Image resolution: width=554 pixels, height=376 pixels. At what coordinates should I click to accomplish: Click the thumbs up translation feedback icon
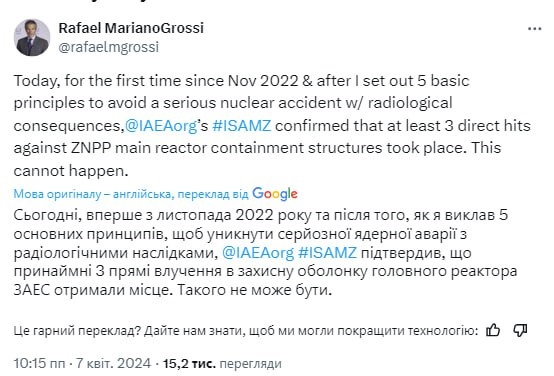pos(493,330)
